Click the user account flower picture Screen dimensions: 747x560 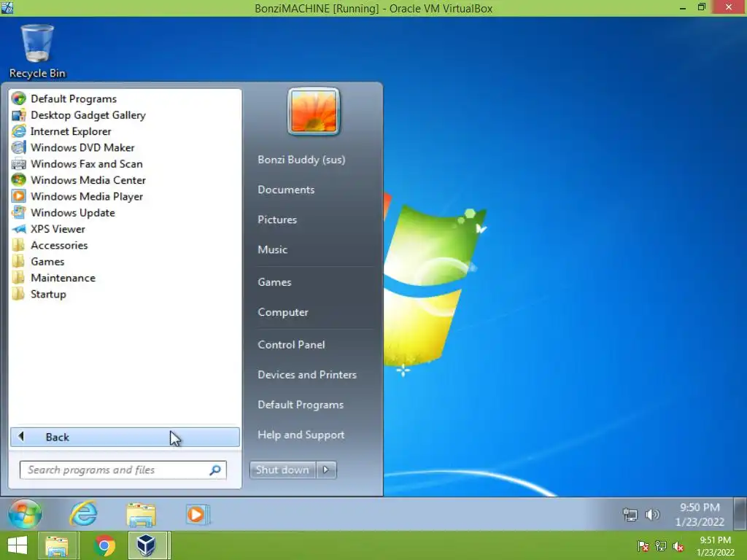[x=314, y=112]
